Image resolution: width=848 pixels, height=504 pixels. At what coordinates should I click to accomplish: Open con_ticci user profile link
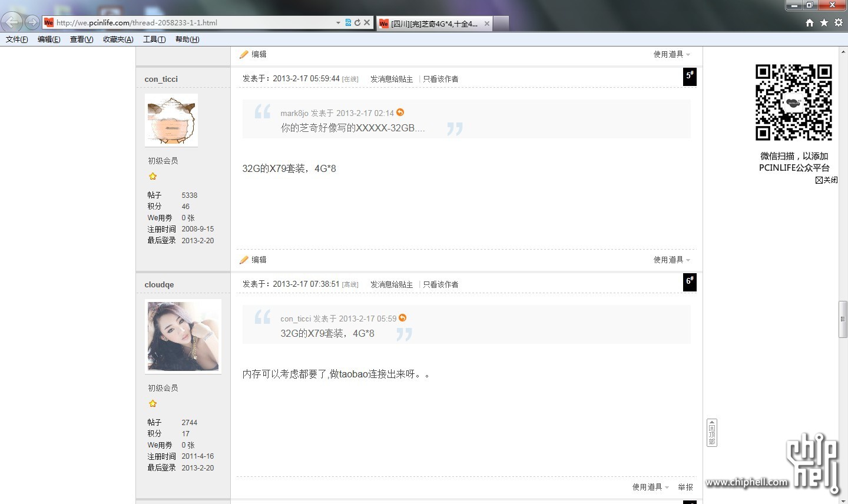(x=161, y=79)
